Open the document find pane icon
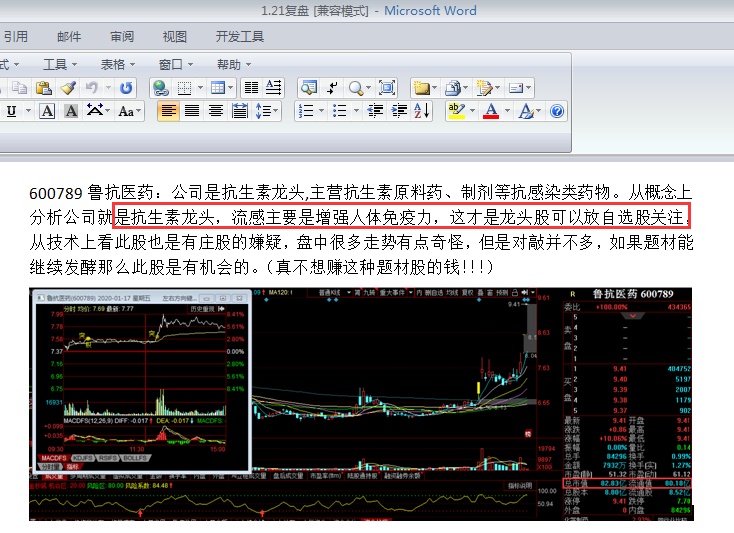The image size is (734, 533). 308,88
